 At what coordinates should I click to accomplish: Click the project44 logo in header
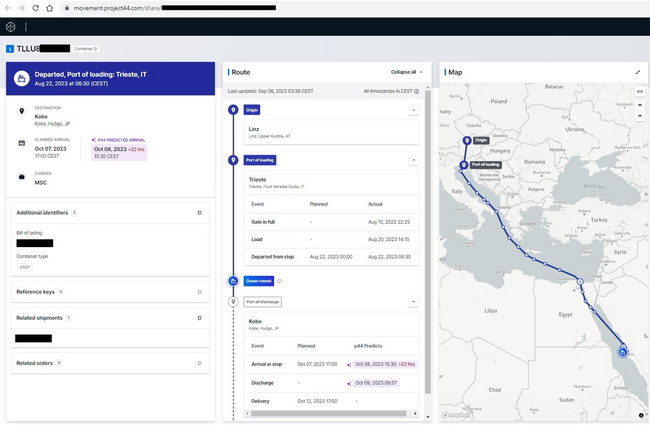(x=10, y=26)
